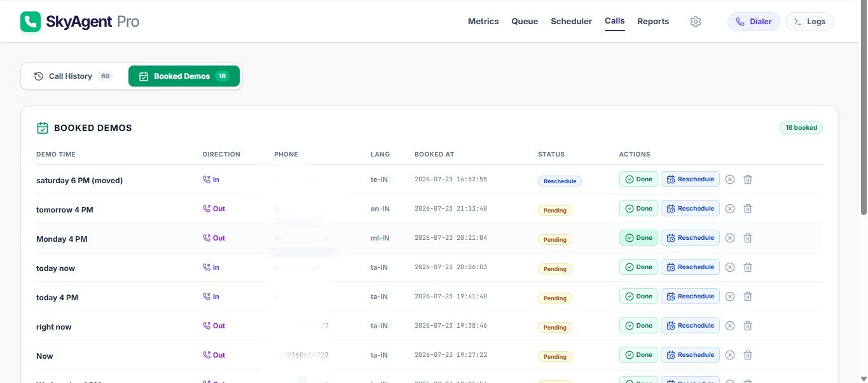Click the te-IN language cell
The width and height of the screenshot is (868, 383).
pyautogui.click(x=380, y=180)
